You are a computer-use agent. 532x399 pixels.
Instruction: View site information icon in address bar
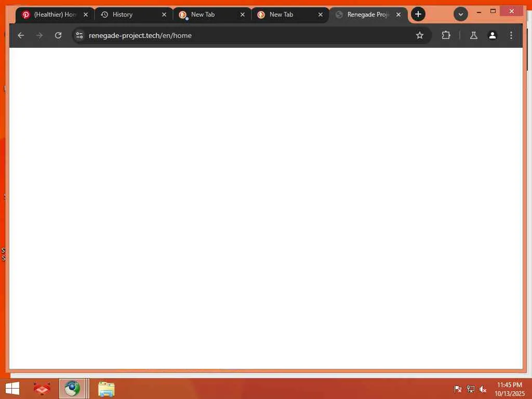tap(79, 35)
